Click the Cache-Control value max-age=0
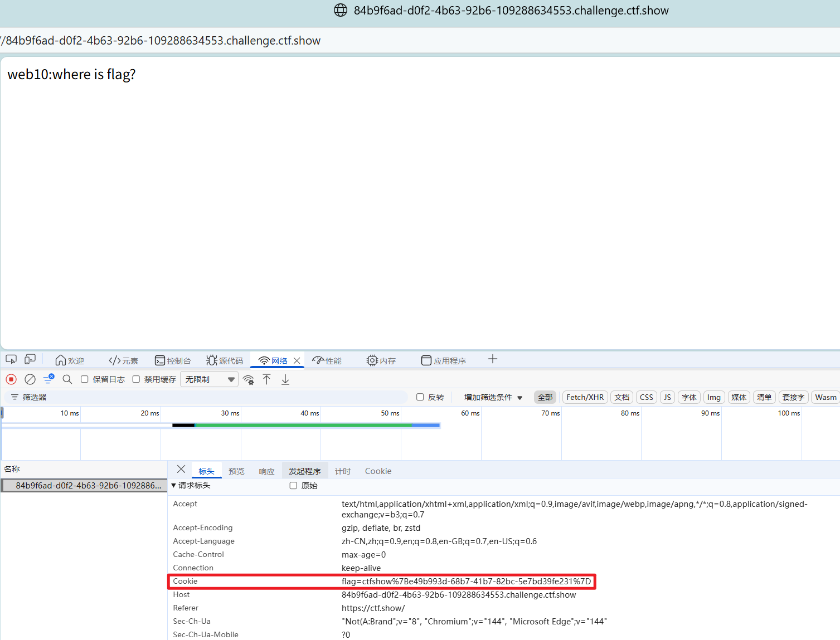Screen dimensions: 840x640 (x=363, y=555)
